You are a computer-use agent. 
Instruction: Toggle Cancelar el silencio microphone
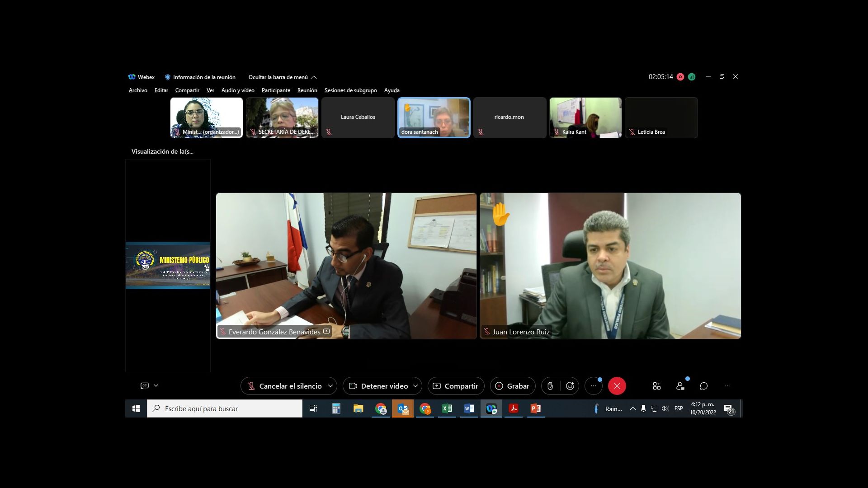tap(284, 386)
